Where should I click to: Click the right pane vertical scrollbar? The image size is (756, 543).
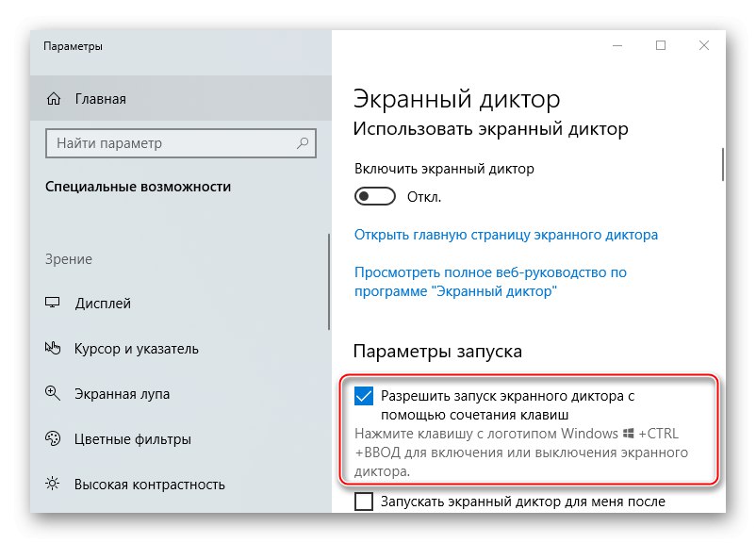pos(723,164)
